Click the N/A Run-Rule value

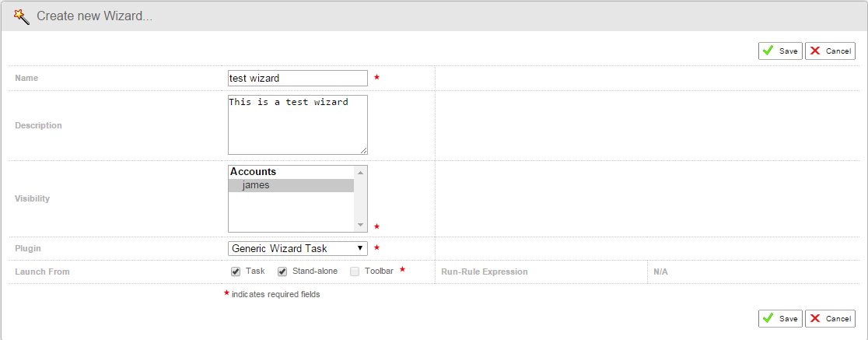(x=660, y=272)
